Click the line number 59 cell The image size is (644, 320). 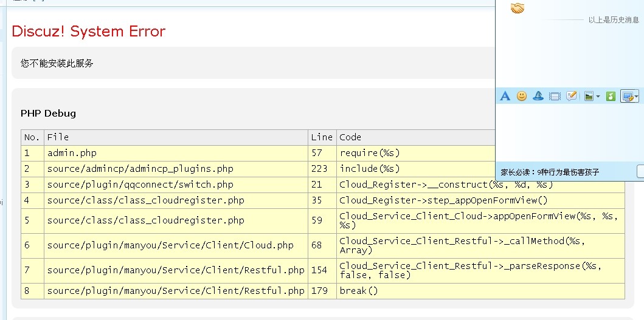tap(322, 220)
